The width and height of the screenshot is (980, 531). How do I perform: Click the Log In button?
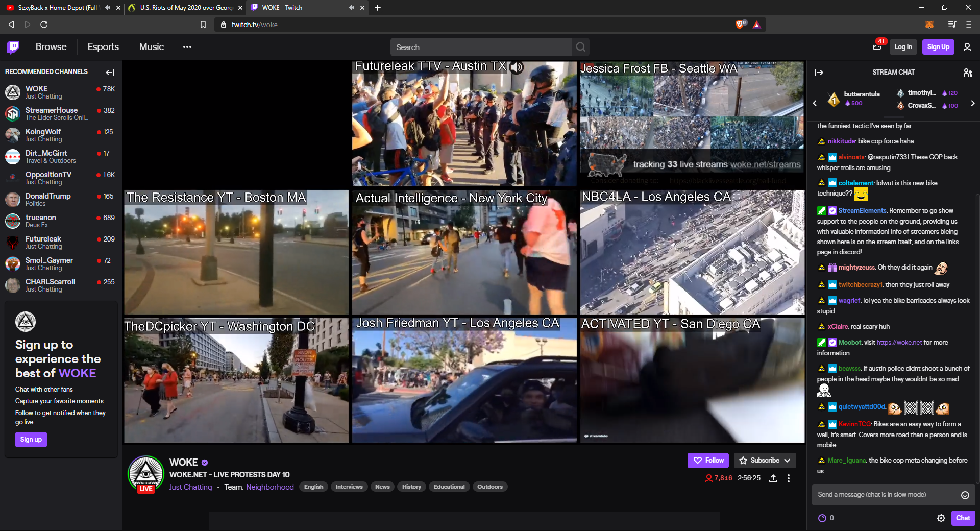[x=903, y=47]
